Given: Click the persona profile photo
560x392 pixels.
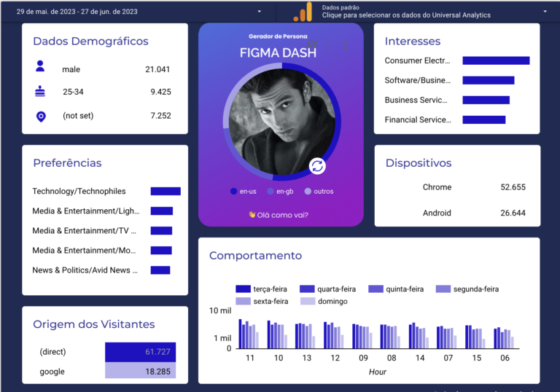Looking at the screenshot, I should 281,122.
